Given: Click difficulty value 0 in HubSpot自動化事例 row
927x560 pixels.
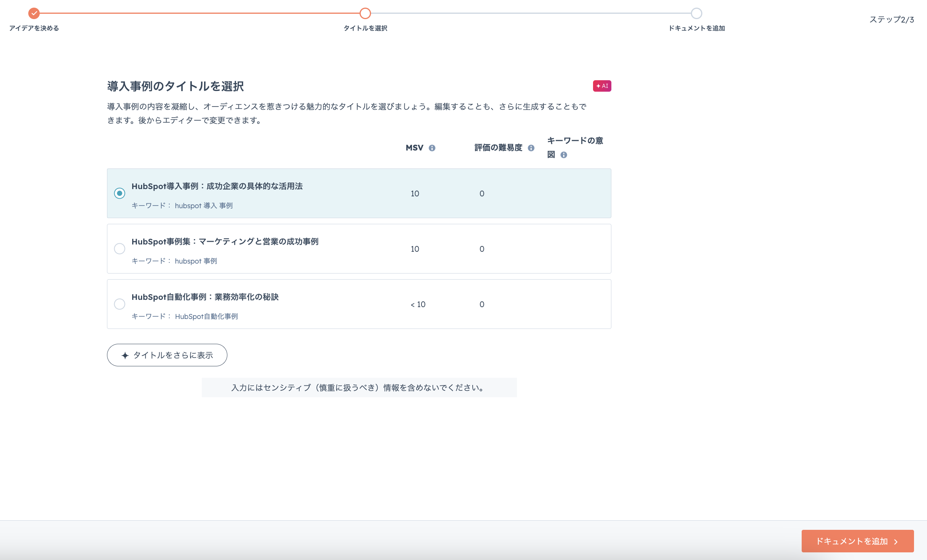Looking at the screenshot, I should point(482,304).
